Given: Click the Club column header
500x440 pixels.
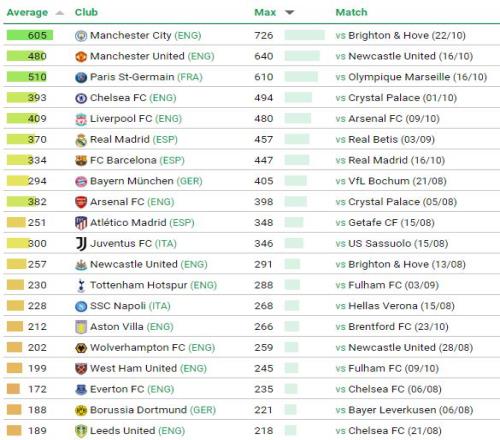Looking at the screenshot, I should point(86,12).
